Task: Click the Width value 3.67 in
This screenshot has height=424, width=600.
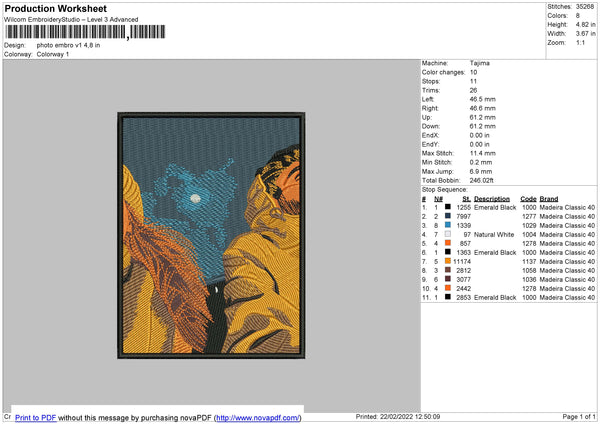Action: click(x=585, y=34)
